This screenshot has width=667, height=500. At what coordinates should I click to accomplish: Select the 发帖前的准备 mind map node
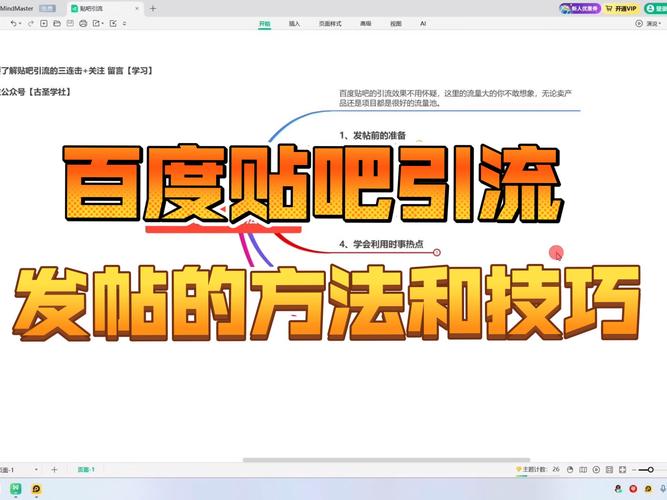[x=372, y=134]
